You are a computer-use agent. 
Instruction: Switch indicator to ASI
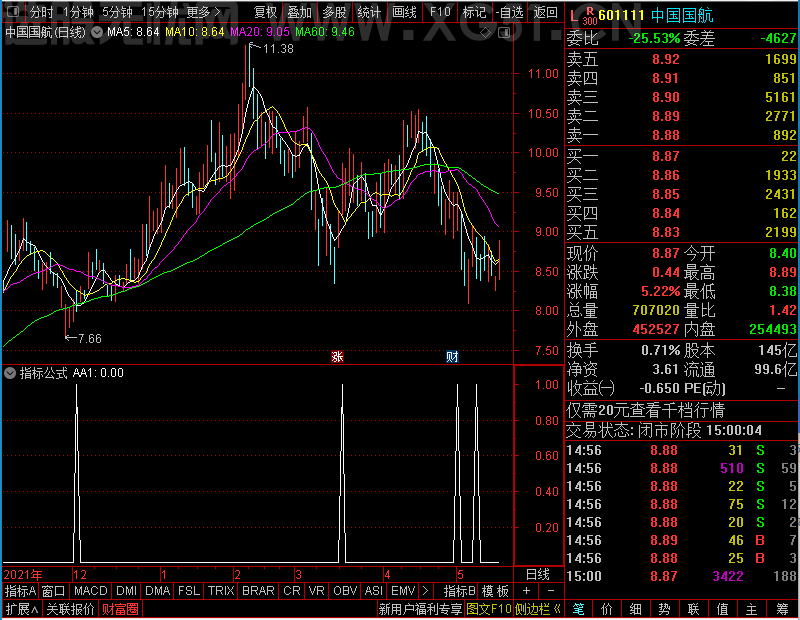tap(373, 591)
